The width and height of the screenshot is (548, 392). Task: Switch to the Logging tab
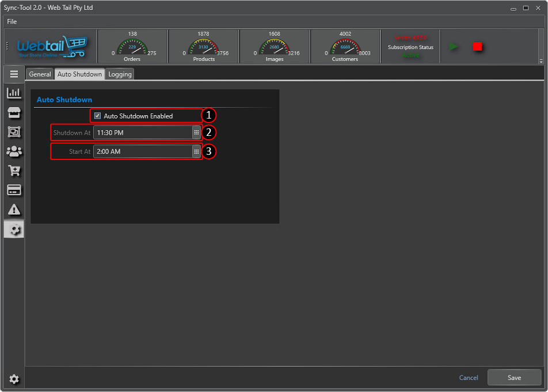120,74
